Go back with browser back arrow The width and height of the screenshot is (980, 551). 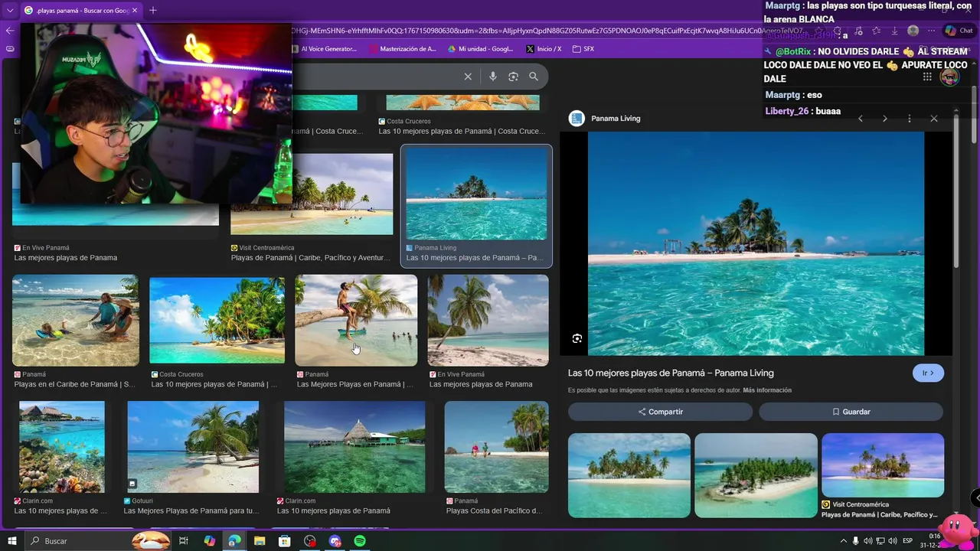click(9, 31)
